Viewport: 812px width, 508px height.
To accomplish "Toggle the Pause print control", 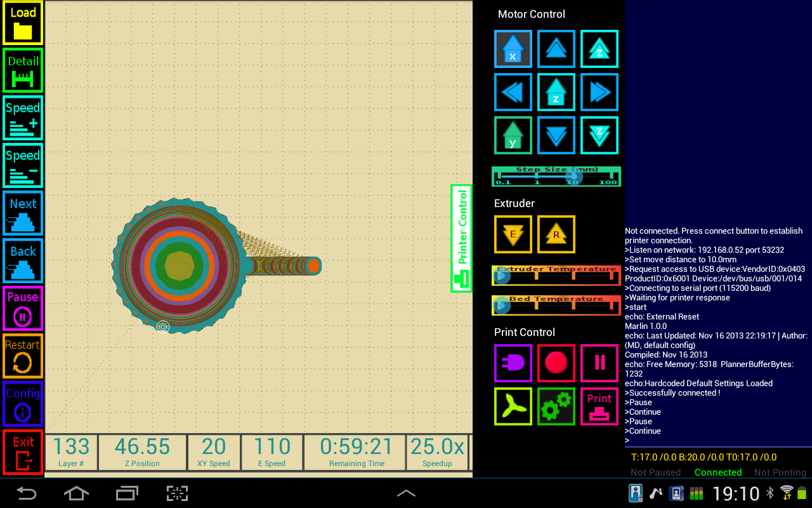I will coord(599,363).
